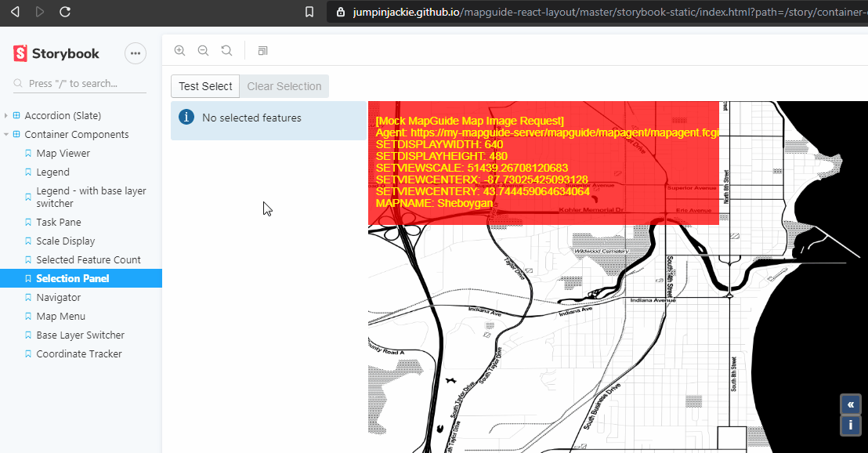View site security info via lock icon
Viewport: 868px width, 453px height.
point(340,12)
